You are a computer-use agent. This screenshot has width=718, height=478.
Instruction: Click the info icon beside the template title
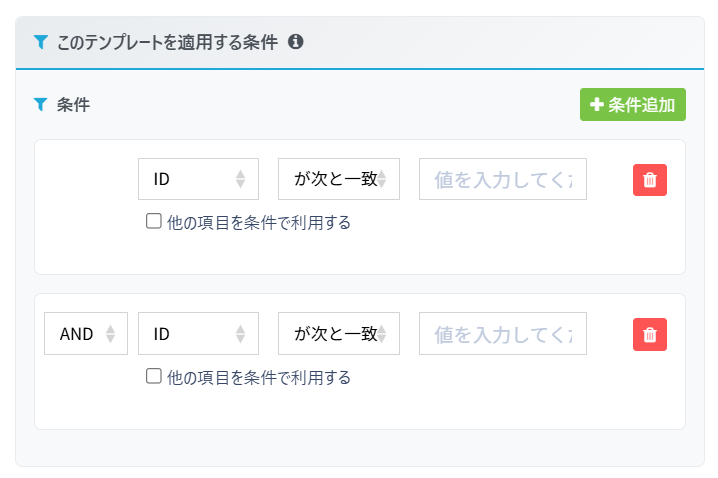295,42
